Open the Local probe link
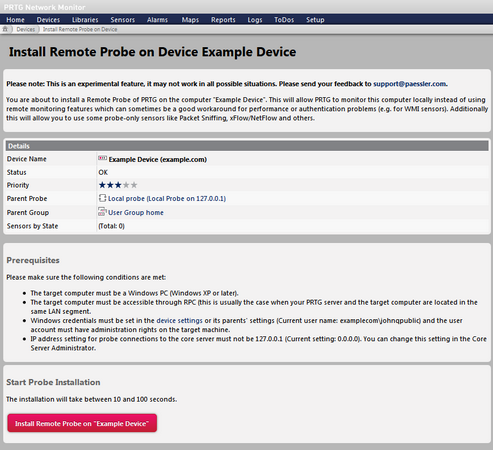The width and height of the screenshot is (493, 450). [x=167, y=198]
